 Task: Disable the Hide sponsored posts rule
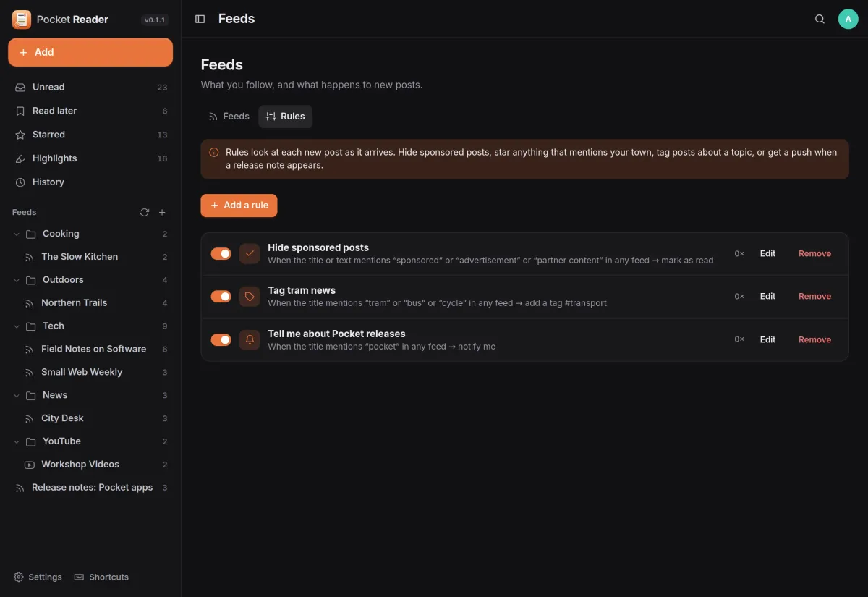(221, 253)
